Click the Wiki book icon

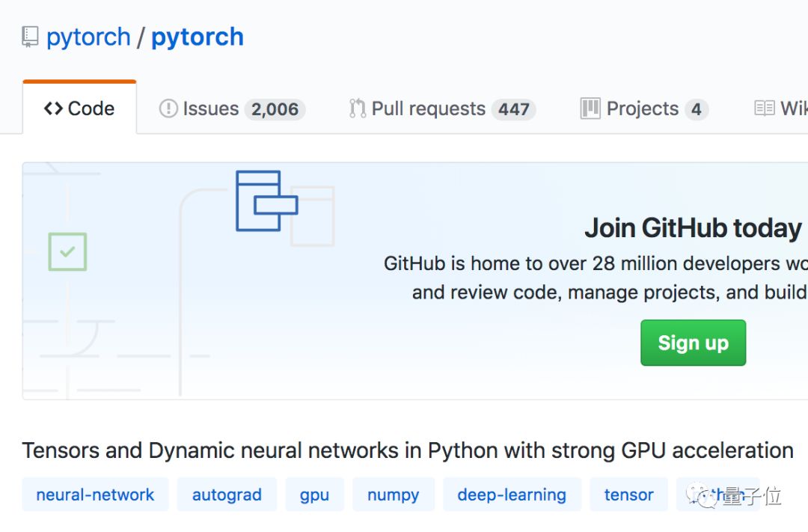point(764,108)
